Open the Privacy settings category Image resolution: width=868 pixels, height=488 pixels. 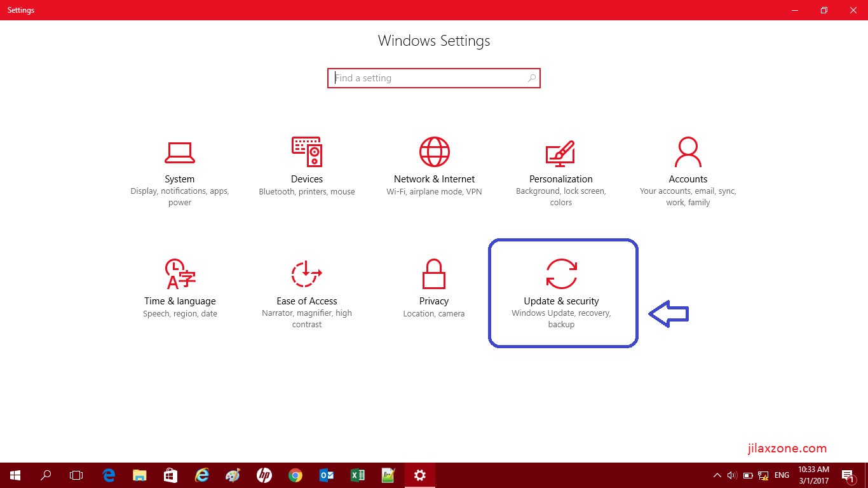[434, 288]
